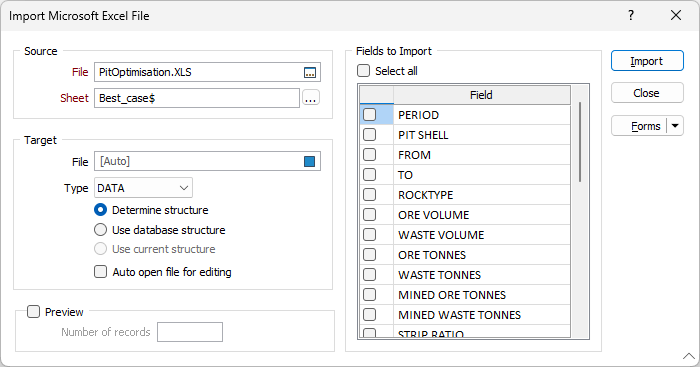The height and width of the screenshot is (367, 700).
Task: Click the Forms button
Action: [x=639, y=126]
